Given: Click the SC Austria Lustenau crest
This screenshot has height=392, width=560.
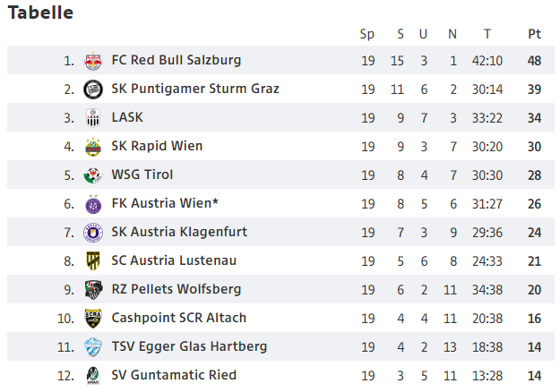Looking at the screenshot, I should click(x=92, y=261).
